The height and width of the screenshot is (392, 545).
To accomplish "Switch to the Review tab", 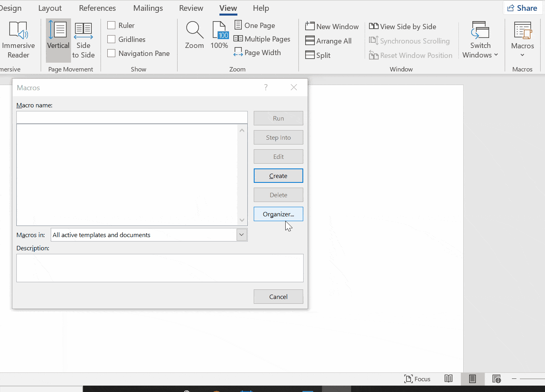I will pos(191,8).
